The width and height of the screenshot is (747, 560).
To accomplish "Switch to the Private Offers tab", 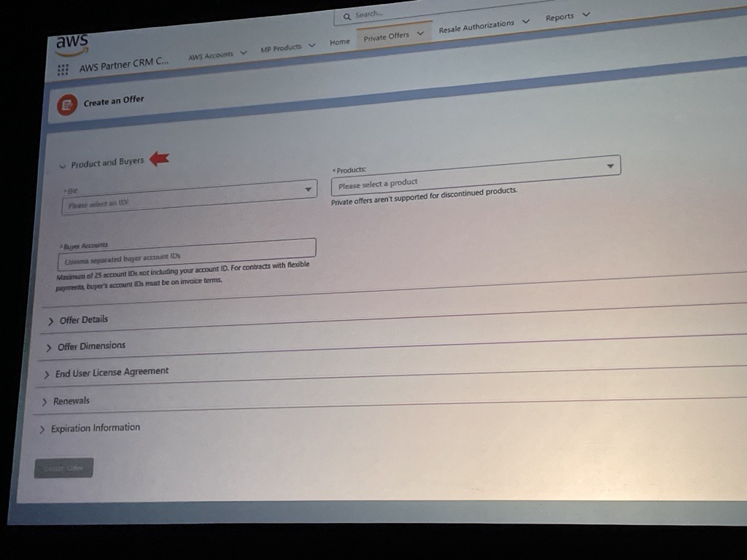I will tap(386, 36).
